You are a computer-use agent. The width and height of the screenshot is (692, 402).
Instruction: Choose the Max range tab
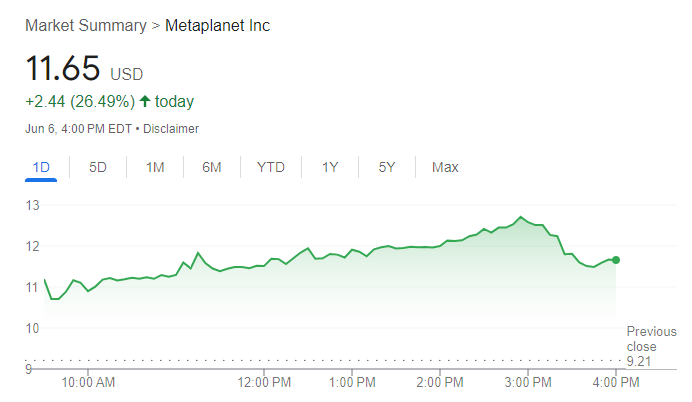point(445,167)
